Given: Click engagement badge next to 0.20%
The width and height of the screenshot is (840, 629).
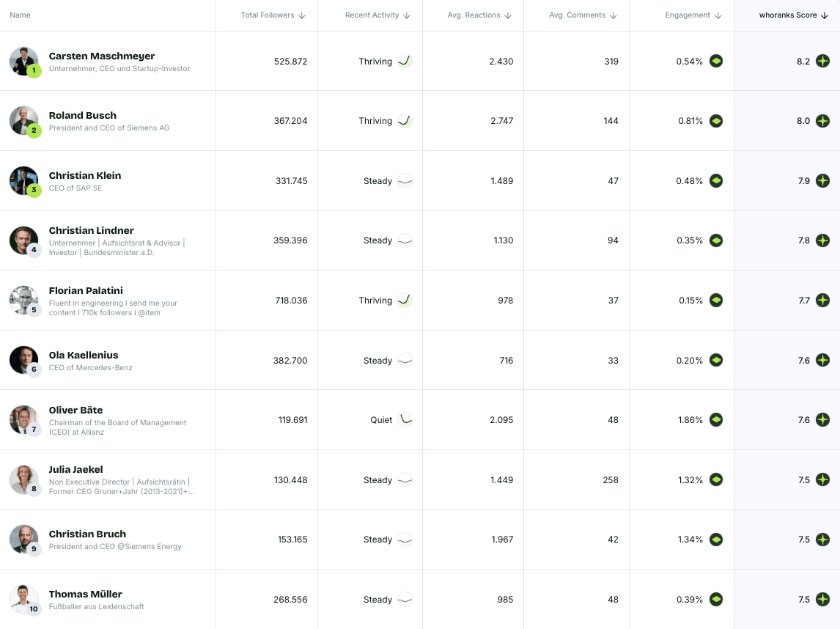Looking at the screenshot, I should click(x=716, y=361).
